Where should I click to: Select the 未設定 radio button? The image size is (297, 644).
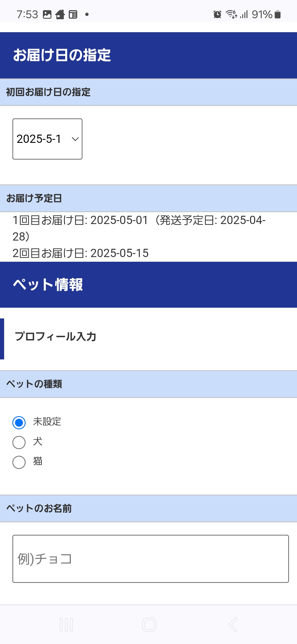[x=19, y=422]
